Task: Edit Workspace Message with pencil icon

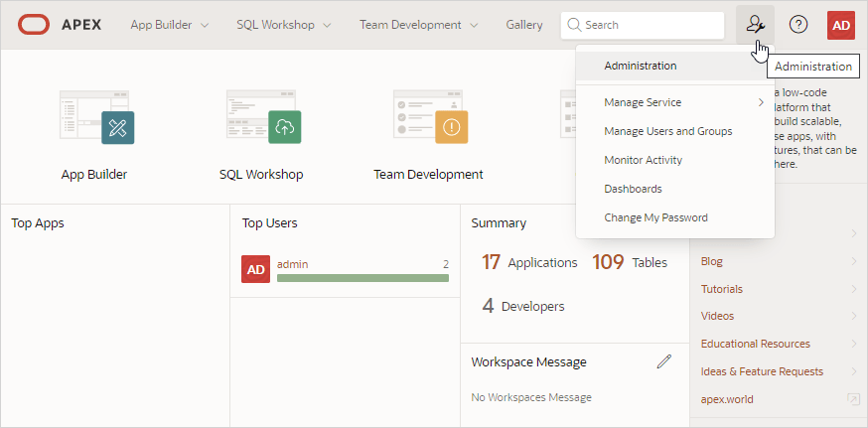Action: click(x=664, y=361)
